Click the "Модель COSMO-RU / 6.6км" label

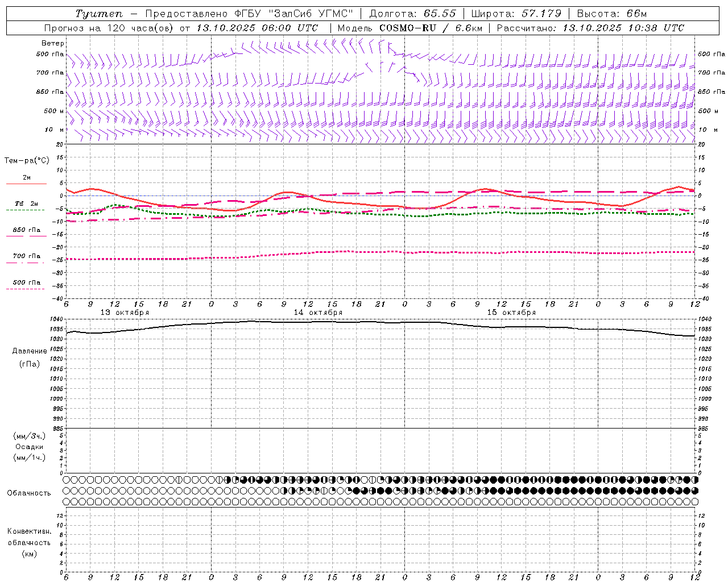tap(410, 28)
